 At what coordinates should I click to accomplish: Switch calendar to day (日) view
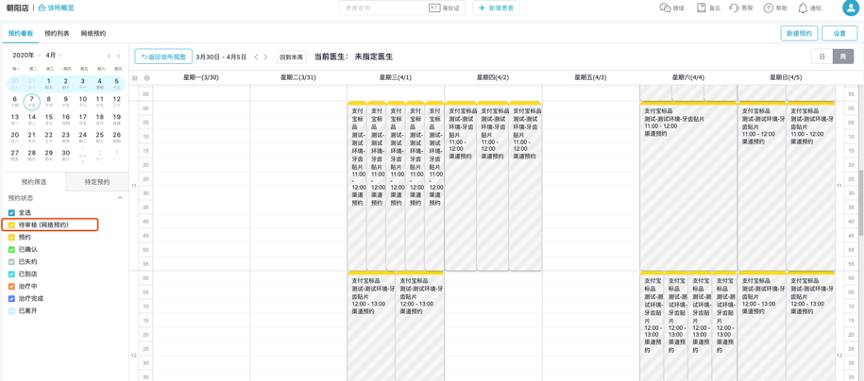822,56
